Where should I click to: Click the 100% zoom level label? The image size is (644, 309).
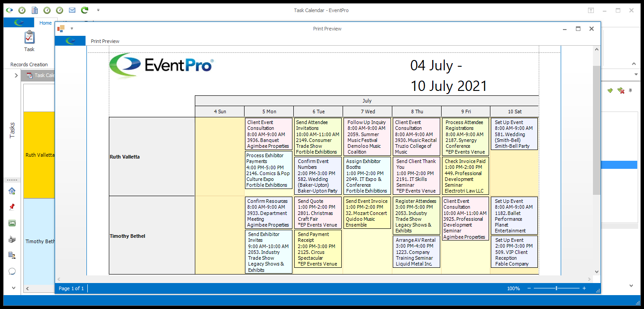pos(513,288)
